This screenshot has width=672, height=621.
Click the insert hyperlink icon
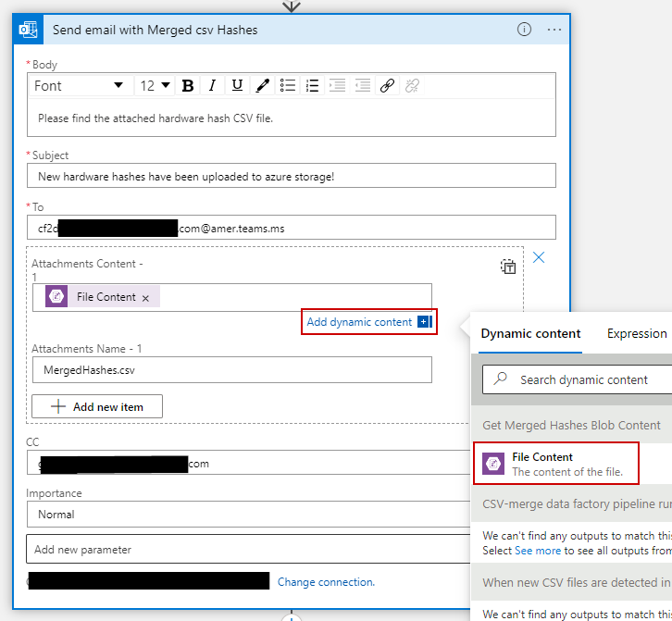[x=387, y=86]
